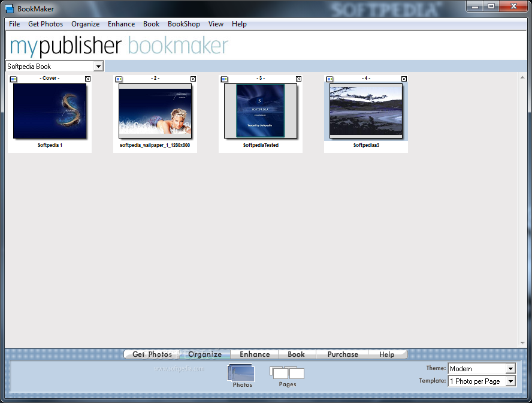Minimize the BookMaker window

(x=475, y=7)
